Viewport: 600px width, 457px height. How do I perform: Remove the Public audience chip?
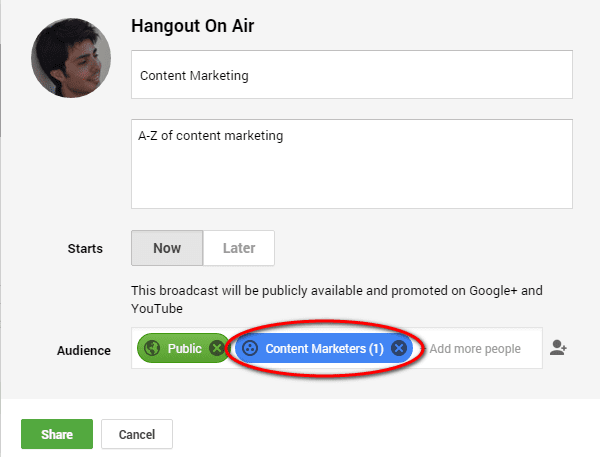217,349
